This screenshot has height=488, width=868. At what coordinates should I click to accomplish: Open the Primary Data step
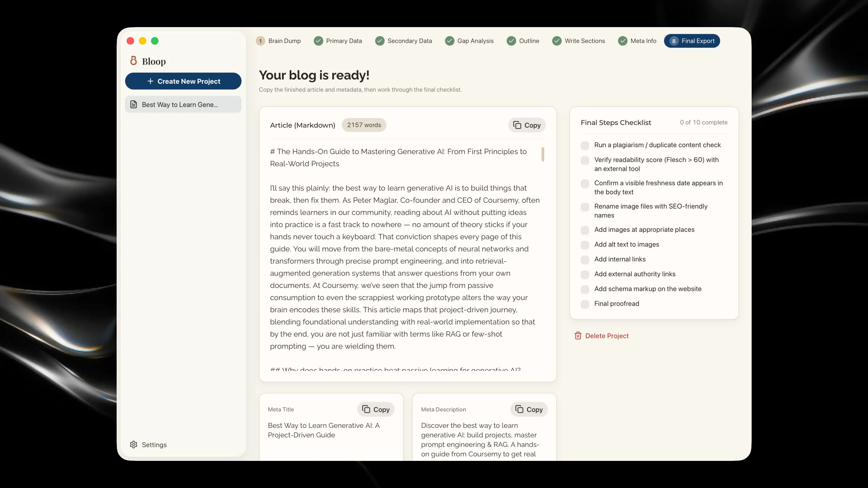pos(338,41)
